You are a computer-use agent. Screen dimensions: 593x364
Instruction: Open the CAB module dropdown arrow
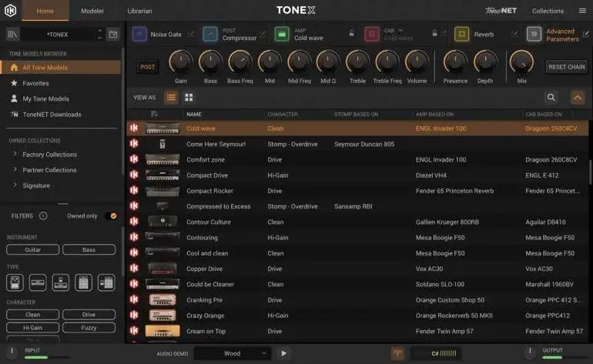[400, 30]
